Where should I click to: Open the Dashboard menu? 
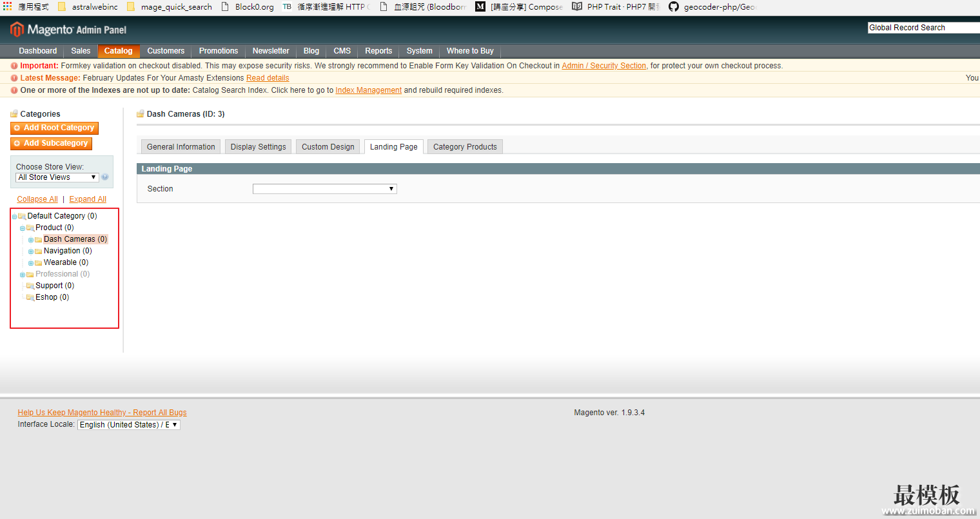click(38, 51)
